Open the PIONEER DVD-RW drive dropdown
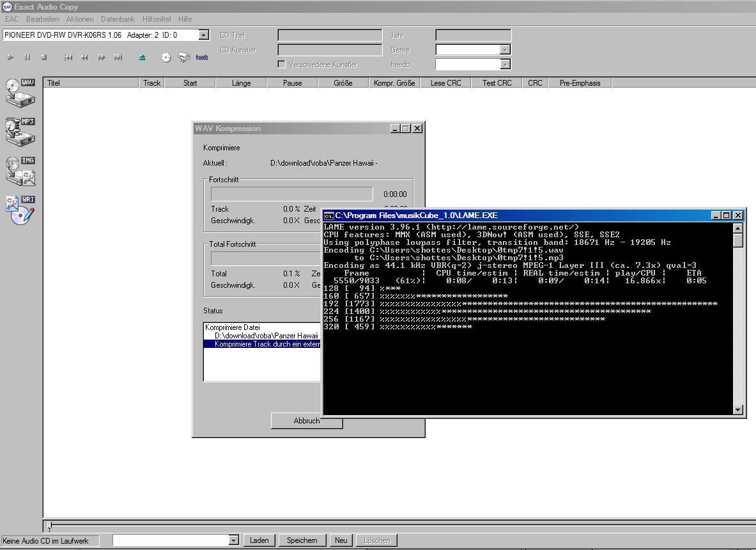 [x=203, y=35]
